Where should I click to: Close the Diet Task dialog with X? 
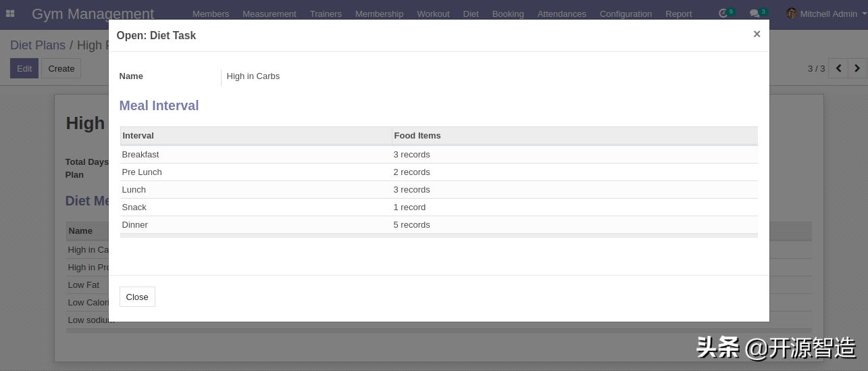click(757, 34)
